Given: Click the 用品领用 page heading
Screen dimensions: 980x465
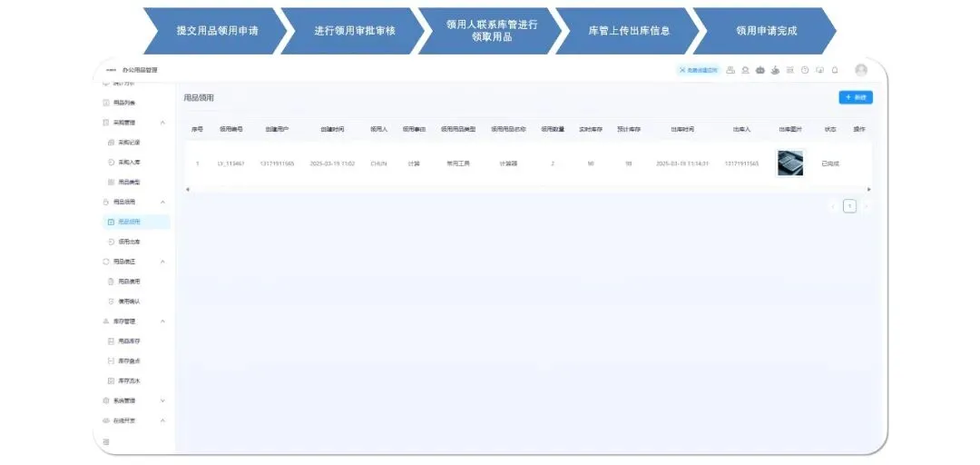Looking at the screenshot, I should [x=199, y=98].
